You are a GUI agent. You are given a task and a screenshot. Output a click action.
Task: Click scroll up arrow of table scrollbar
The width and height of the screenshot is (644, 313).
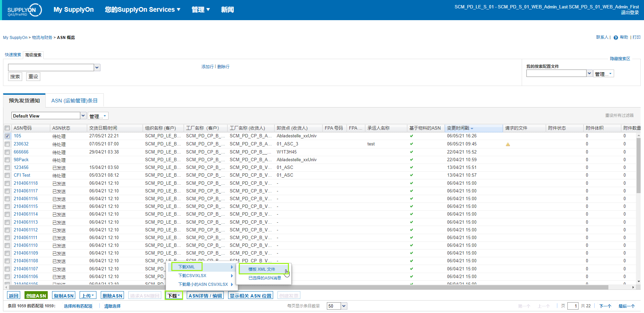pyautogui.click(x=639, y=135)
